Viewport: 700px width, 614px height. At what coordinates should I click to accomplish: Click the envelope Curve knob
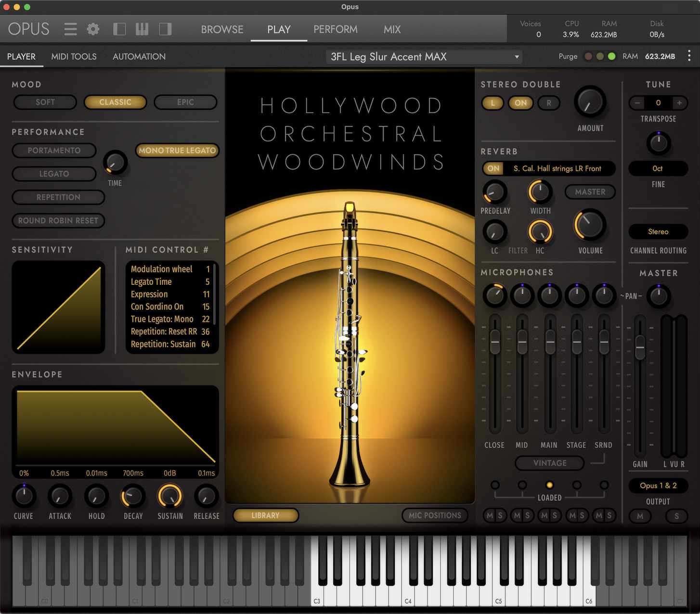click(24, 496)
